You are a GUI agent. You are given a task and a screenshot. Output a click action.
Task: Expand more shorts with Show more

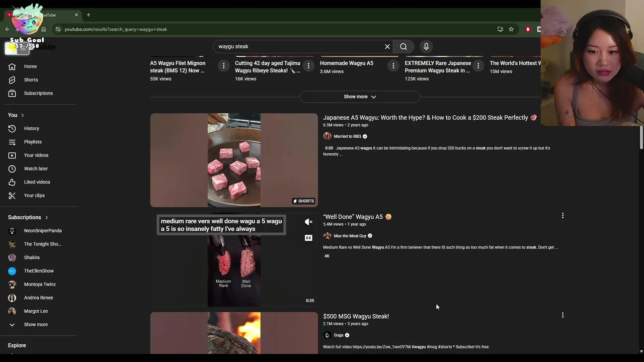tap(360, 97)
